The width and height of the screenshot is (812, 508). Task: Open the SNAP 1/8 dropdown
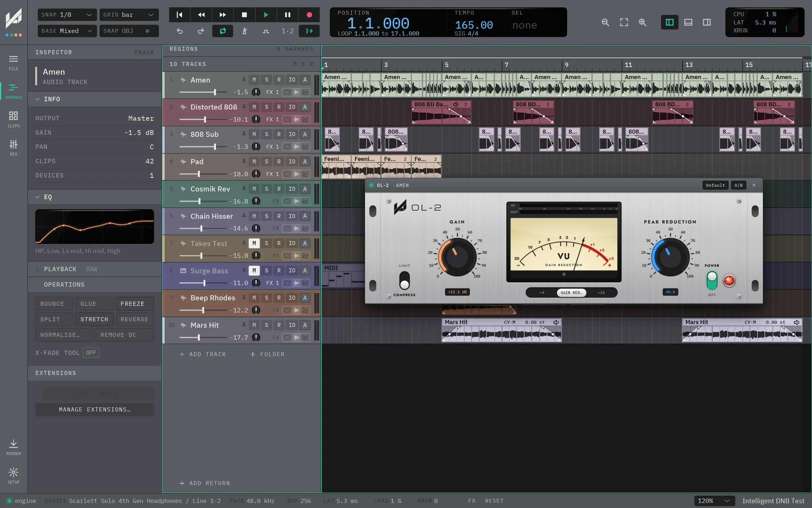click(x=67, y=15)
